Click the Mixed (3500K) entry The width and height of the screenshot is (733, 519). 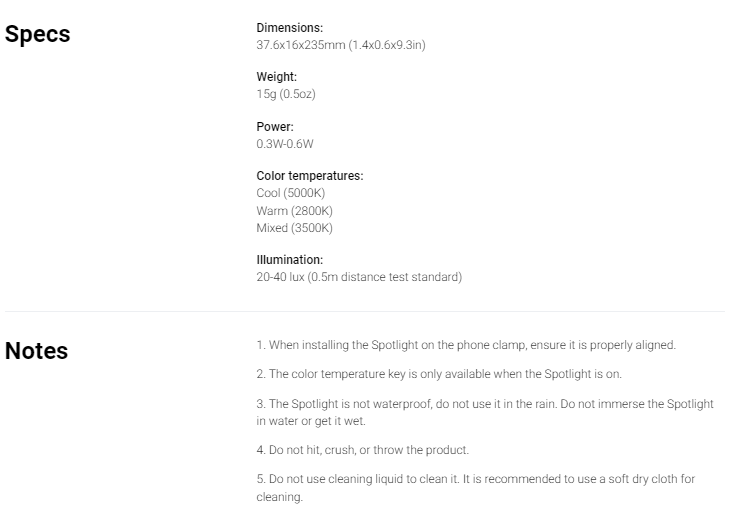pyautogui.click(x=294, y=228)
